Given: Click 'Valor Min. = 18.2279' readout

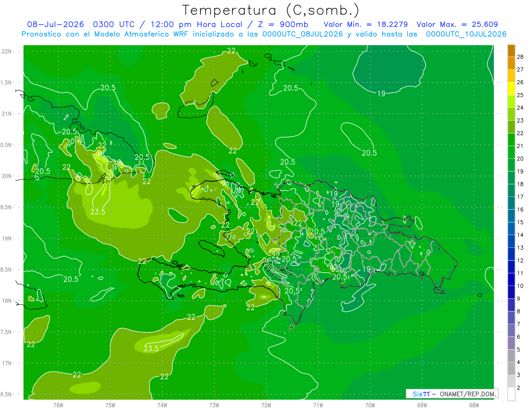Looking at the screenshot, I should [x=366, y=24].
